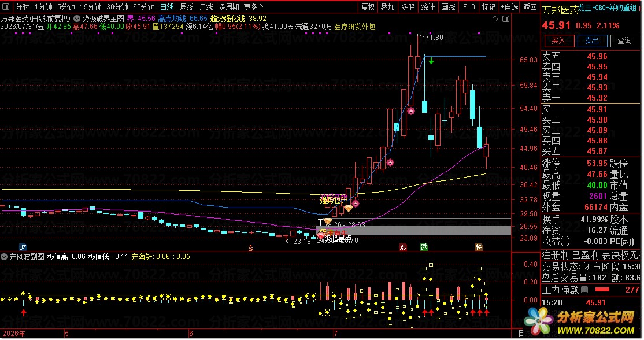Click the 最高 value 47.66

tap(597, 174)
